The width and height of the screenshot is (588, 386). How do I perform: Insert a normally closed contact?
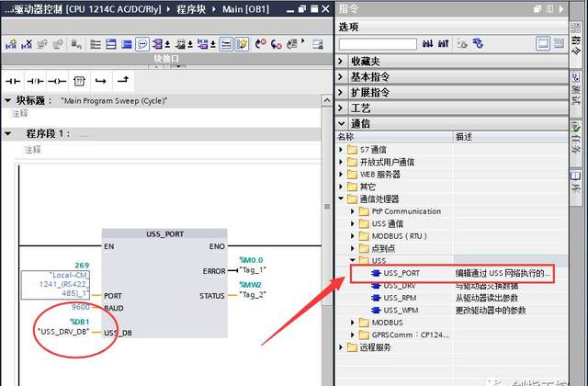[x=35, y=81]
